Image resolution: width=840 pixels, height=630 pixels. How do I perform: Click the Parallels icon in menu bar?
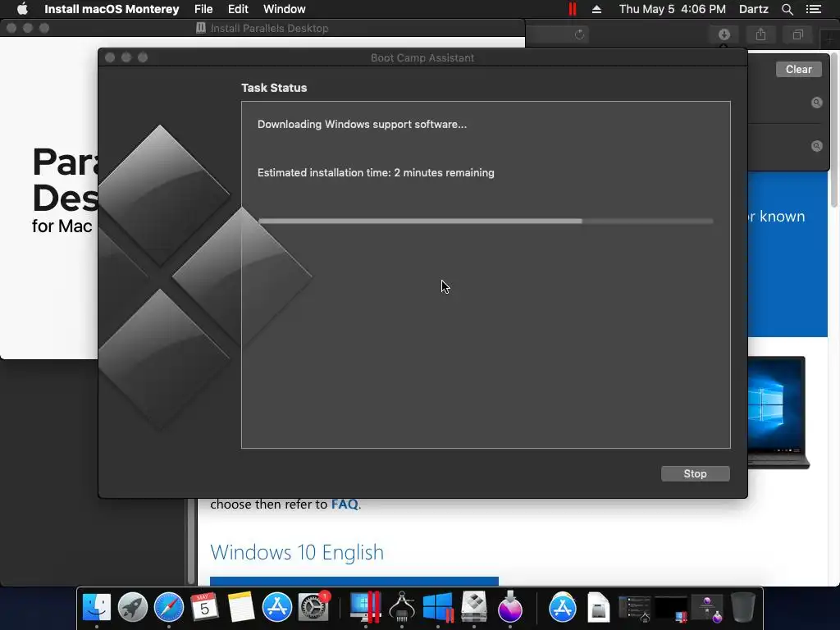(x=572, y=9)
